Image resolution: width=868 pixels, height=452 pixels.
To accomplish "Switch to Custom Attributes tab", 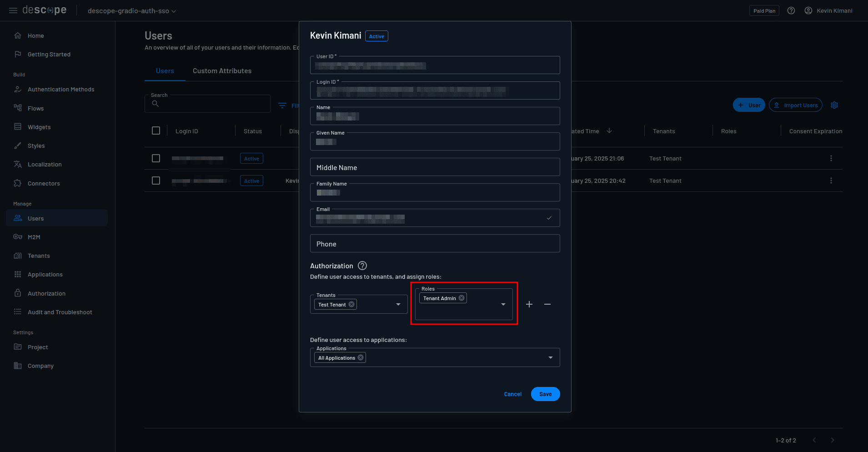I will 222,71.
